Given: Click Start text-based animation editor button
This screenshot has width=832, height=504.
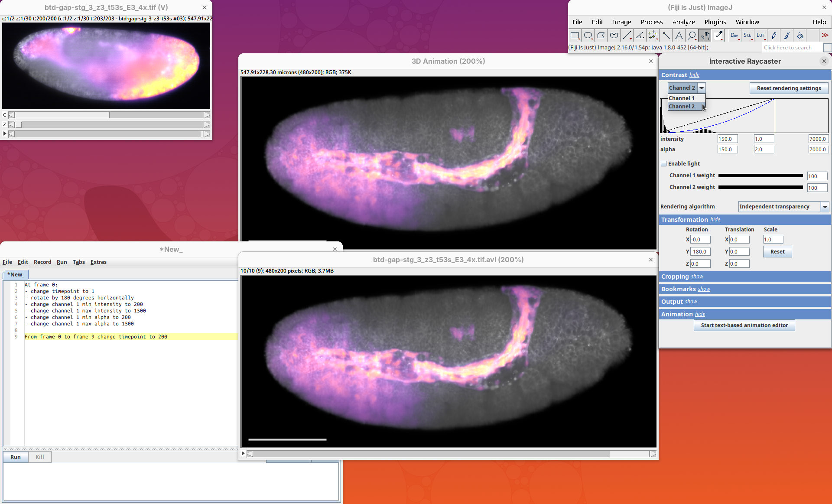Looking at the screenshot, I should pyautogui.click(x=744, y=325).
